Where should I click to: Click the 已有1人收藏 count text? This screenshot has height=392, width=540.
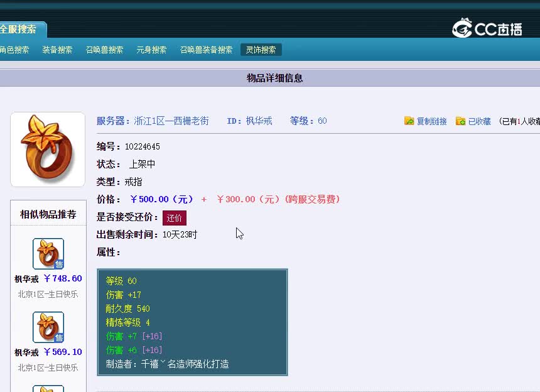click(519, 121)
